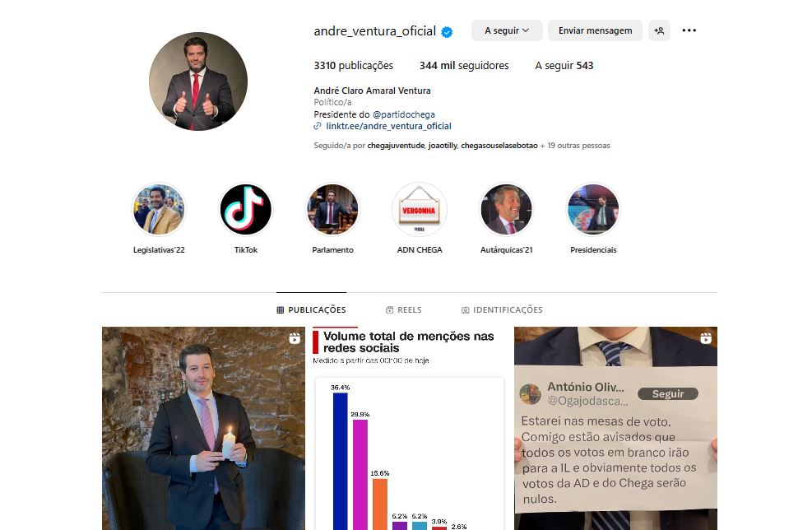Open the three-dots options menu
Screen dimensions: 812x530
click(689, 30)
